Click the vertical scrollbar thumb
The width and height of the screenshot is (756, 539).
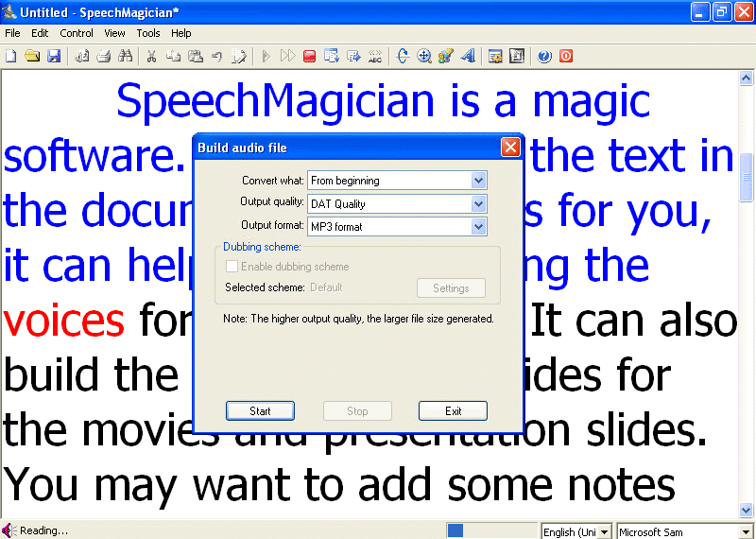click(746, 177)
